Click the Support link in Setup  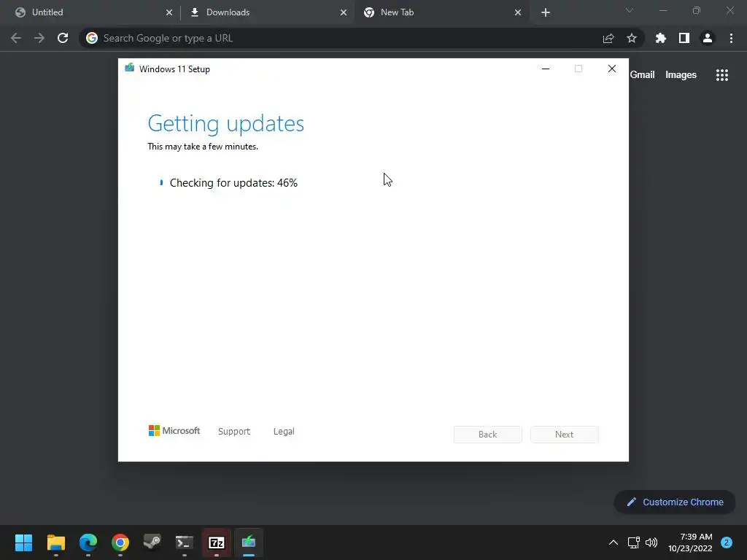234,432
